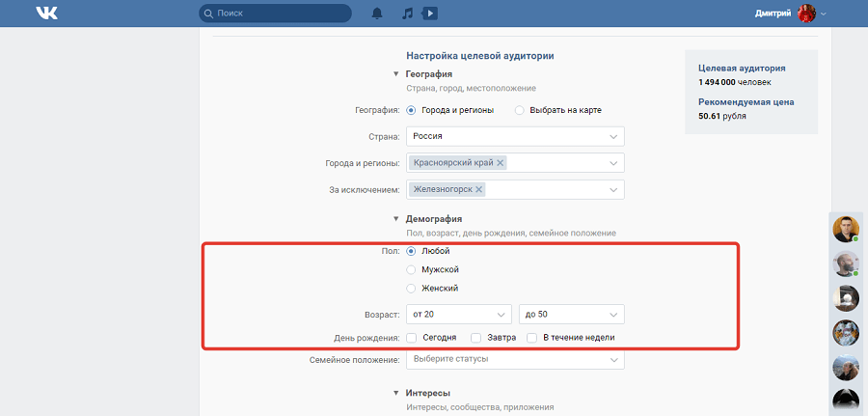Collapse the География section
Screen dimensions: 868x416
pos(395,74)
